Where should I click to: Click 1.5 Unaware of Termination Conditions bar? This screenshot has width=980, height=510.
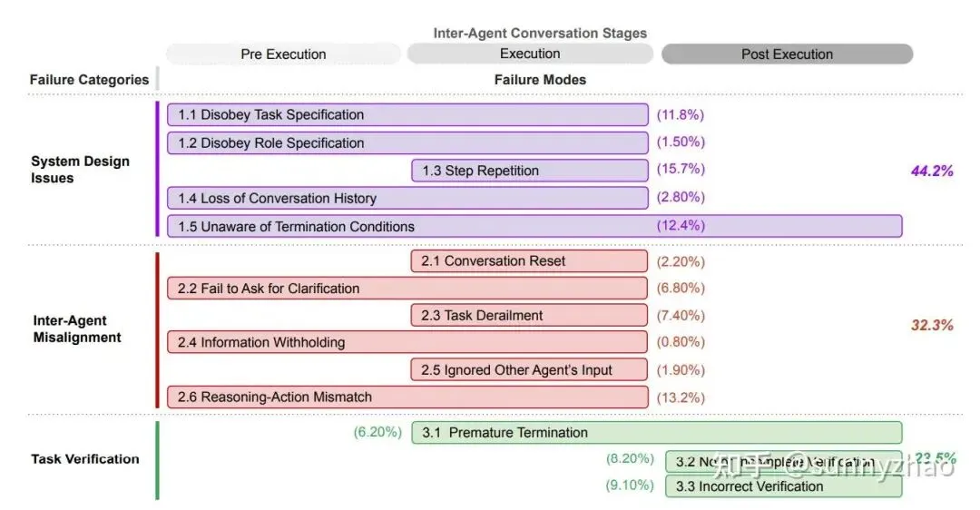[x=534, y=226]
